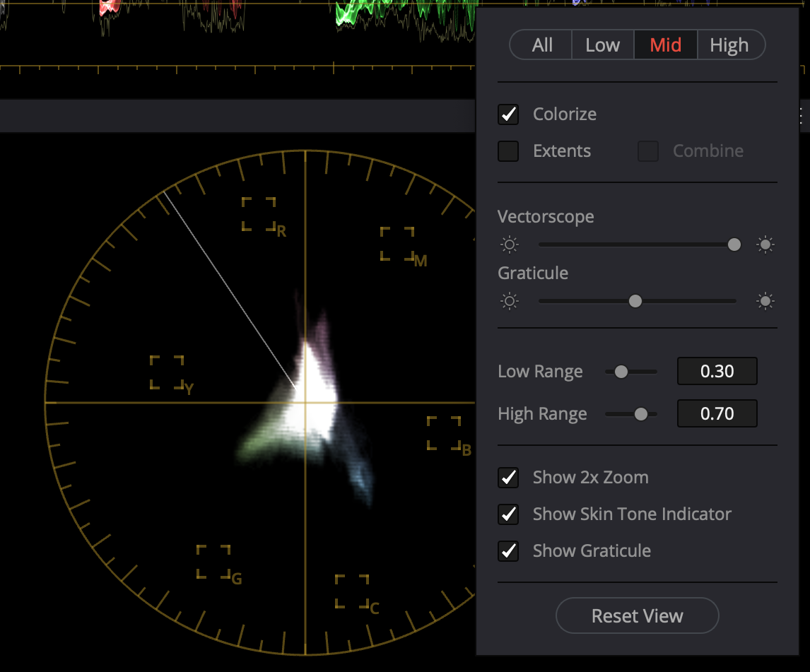The image size is (810, 672).
Task: Click the G target box on vectorscope
Action: tap(213, 562)
